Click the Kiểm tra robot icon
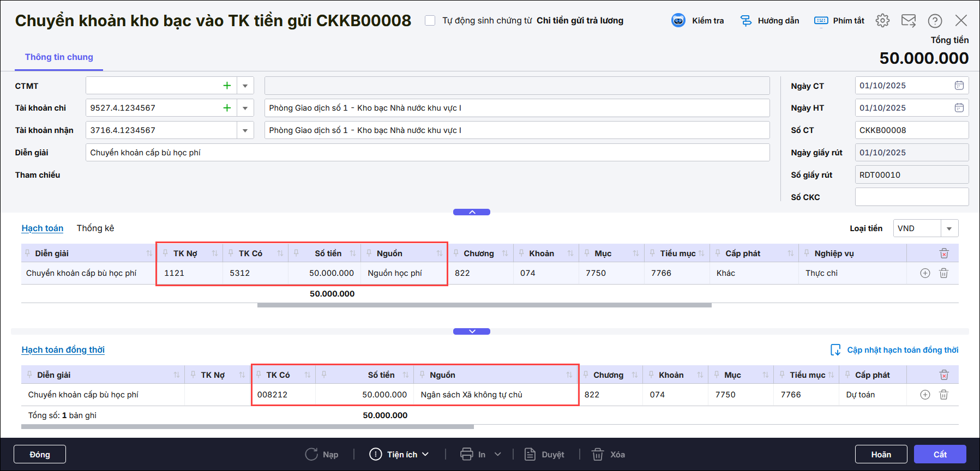980x471 pixels. pos(678,21)
